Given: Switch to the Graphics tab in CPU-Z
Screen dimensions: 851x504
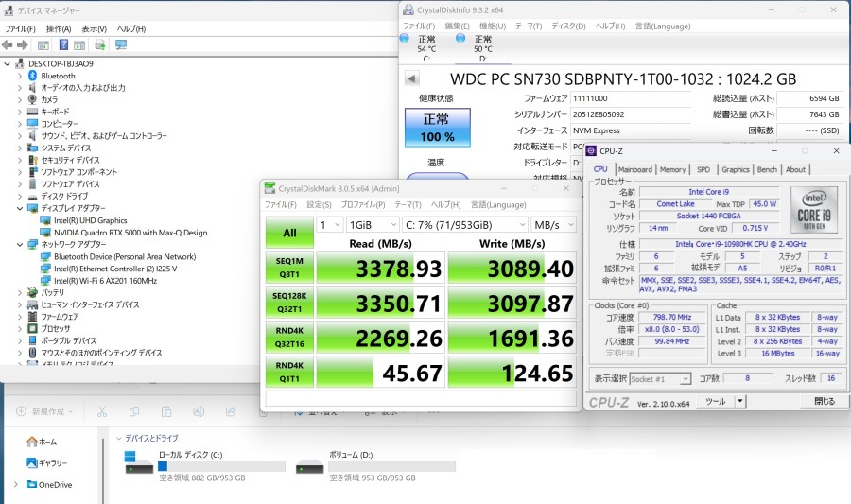Looking at the screenshot, I should click(x=736, y=170).
